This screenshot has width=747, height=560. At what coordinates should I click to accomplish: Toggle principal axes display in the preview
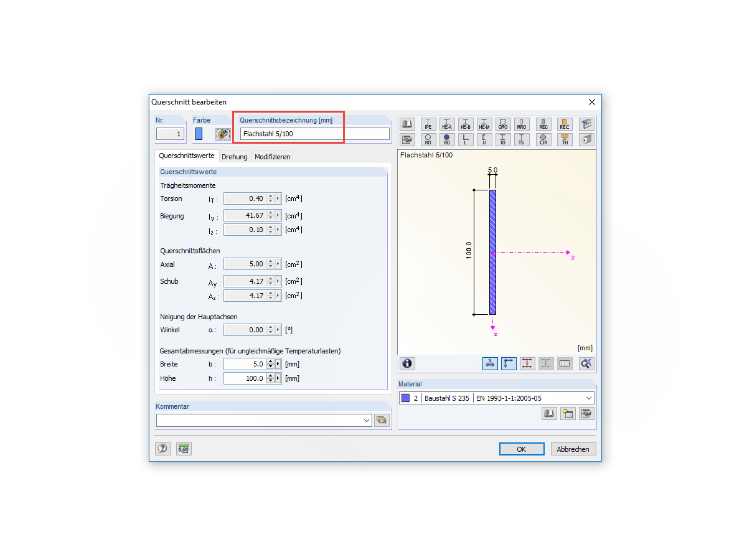(509, 363)
